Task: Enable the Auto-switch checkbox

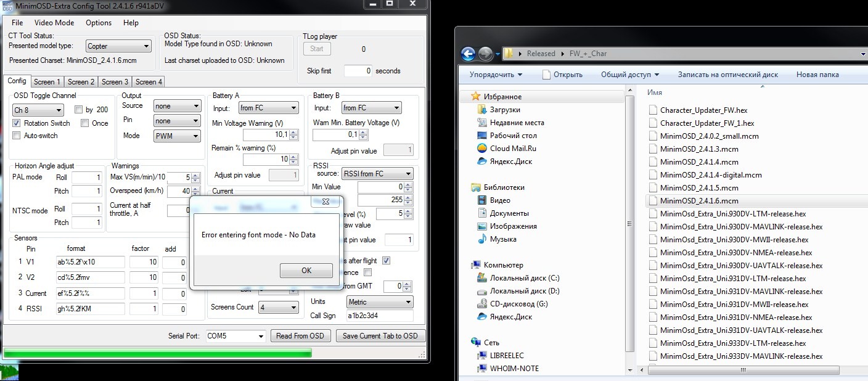Action: pos(17,136)
